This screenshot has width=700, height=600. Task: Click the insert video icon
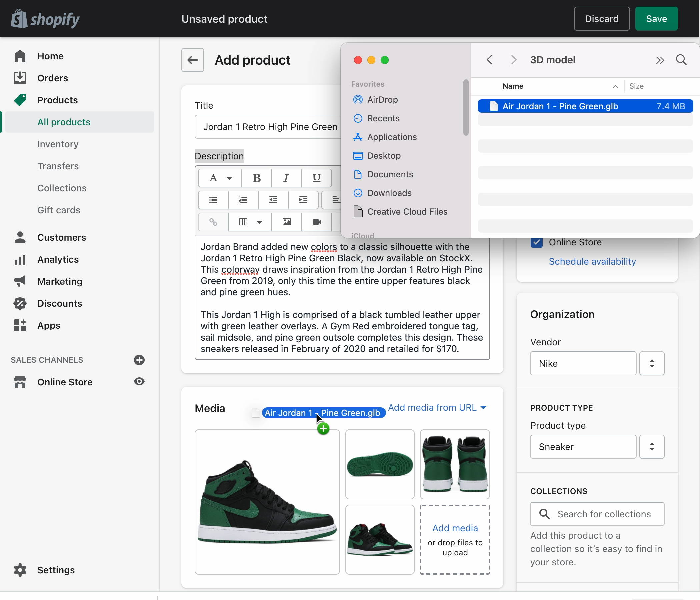click(x=317, y=222)
